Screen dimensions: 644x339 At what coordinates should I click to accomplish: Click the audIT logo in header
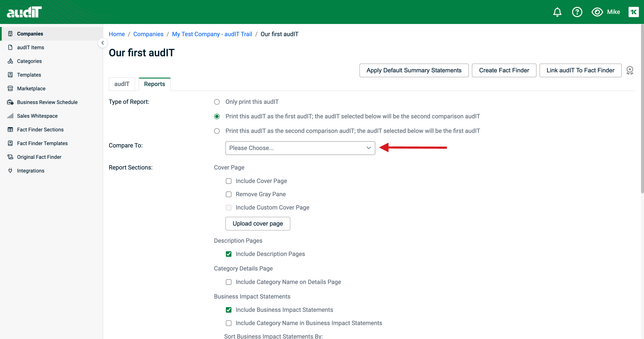24,12
